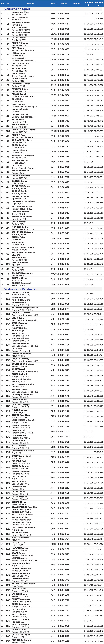The width and height of the screenshot is (104, 644).
Task: Click the car name "Honda Intégra type R"
Action: (22, 520)
